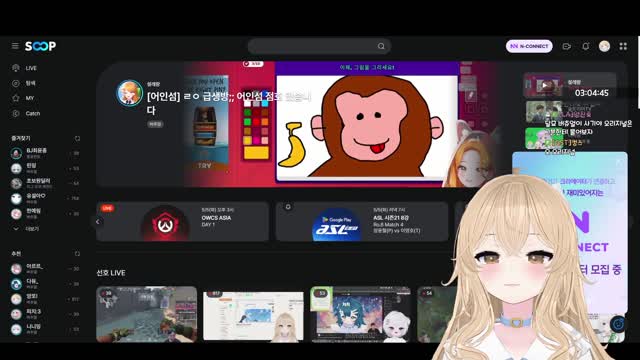Play the first featured list thumbnail

[x=544, y=85]
